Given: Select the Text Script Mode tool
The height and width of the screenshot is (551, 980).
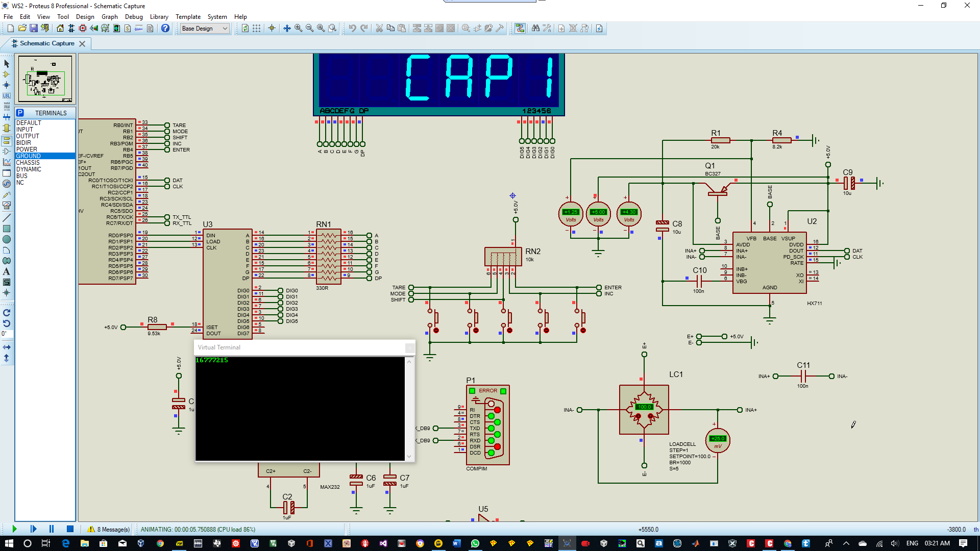Looking at the screenshot, I should pos(7,107).
